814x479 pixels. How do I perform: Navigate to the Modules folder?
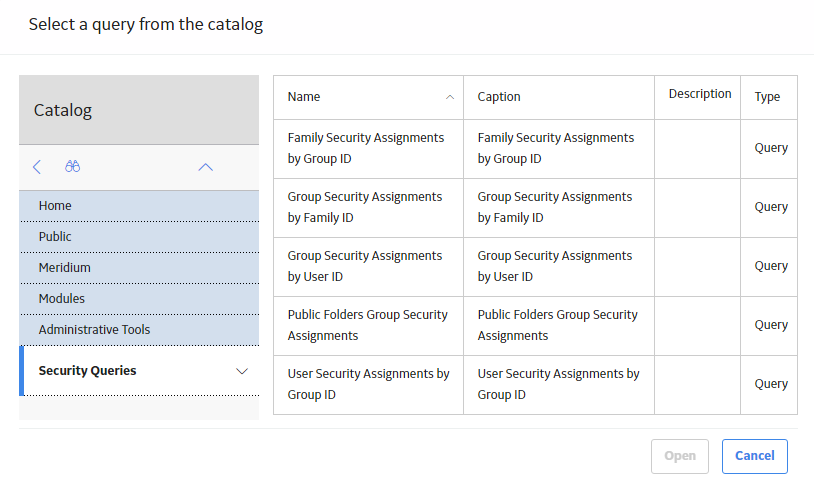tap(139, 299)
